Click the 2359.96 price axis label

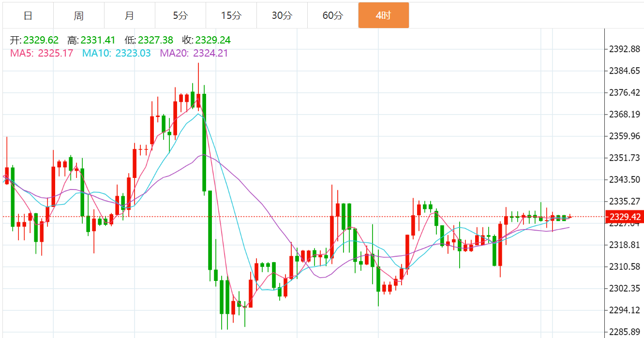tap(624, 136)
